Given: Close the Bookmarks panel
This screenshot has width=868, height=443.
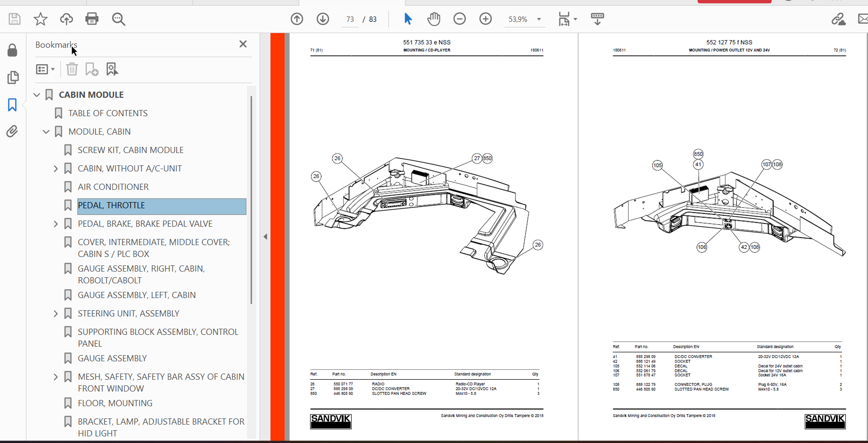Looking at the screenshot, I should [x=243, y=44].
